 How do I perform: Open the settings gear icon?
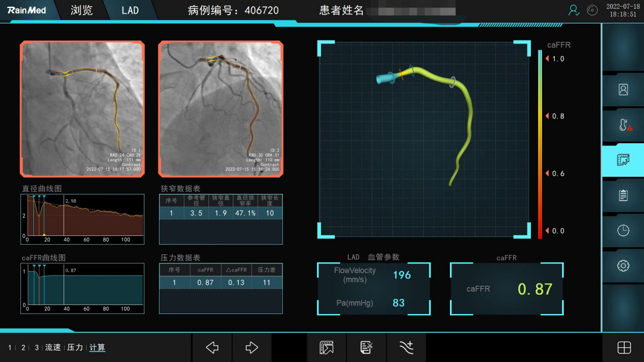[623, 266]
